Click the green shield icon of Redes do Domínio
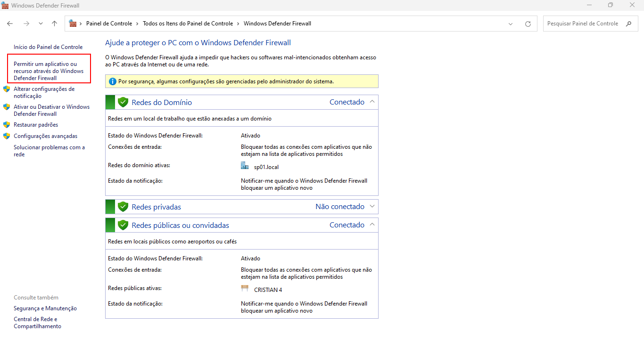 tap(123, 102)
